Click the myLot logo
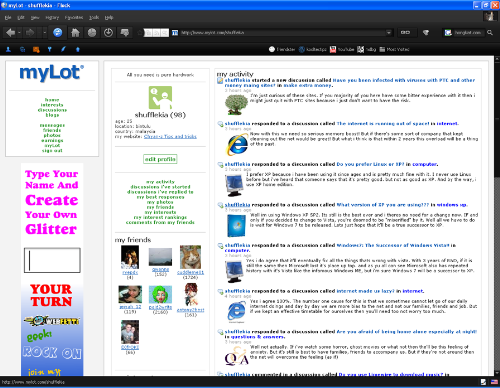This screenshot has width=500, height=388. 52,73
